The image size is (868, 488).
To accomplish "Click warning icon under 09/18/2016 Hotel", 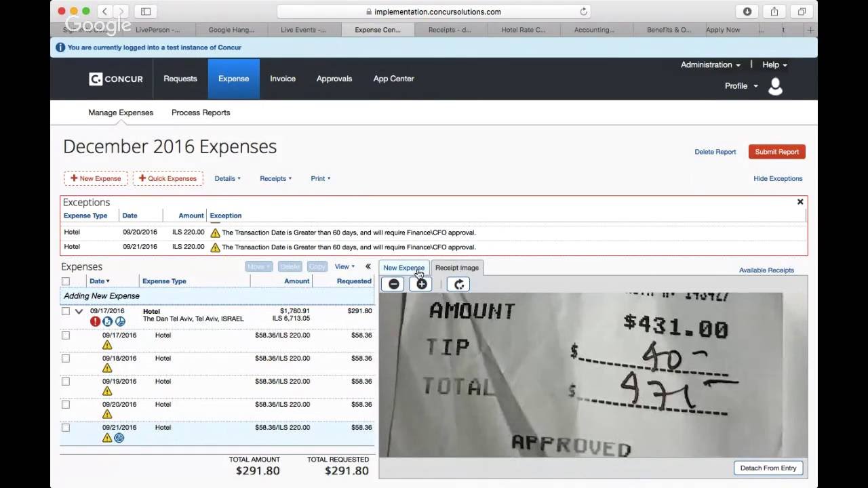I will (107, 368).
